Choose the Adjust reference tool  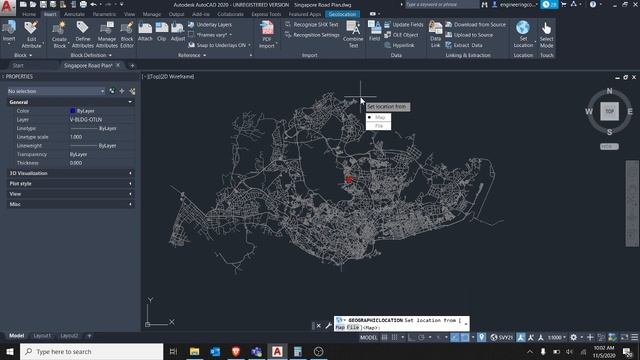pyautogui.click(x=178, y=31)
